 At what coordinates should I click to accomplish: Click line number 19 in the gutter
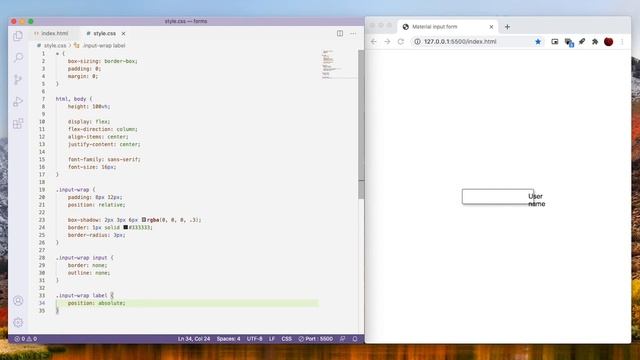tap(42, 190)
